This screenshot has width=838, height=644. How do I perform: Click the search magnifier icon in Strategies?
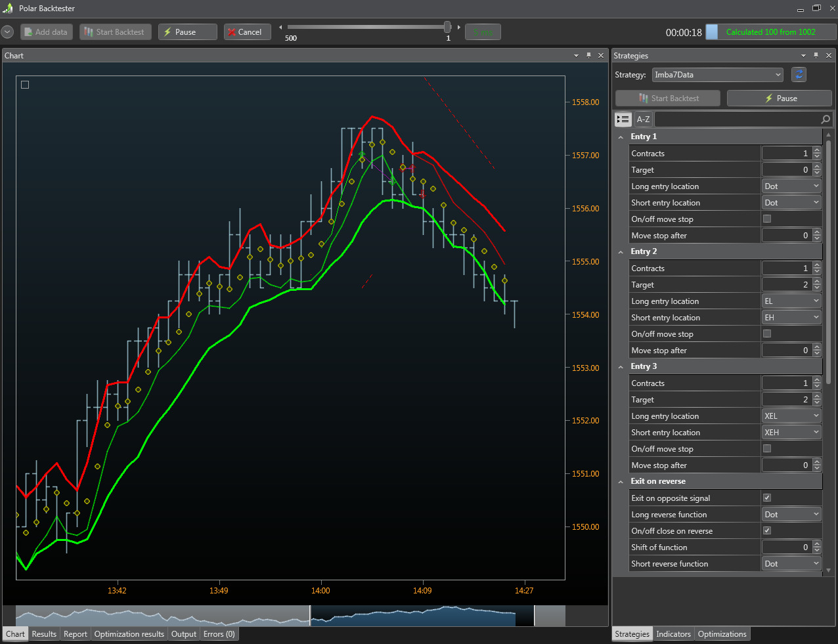point(826,119)
